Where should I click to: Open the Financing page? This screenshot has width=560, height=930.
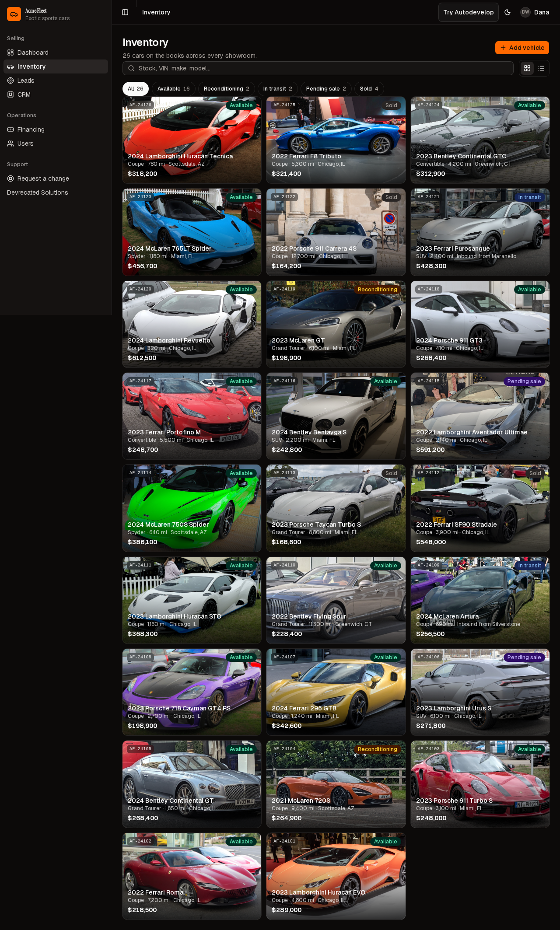(56, 129)
